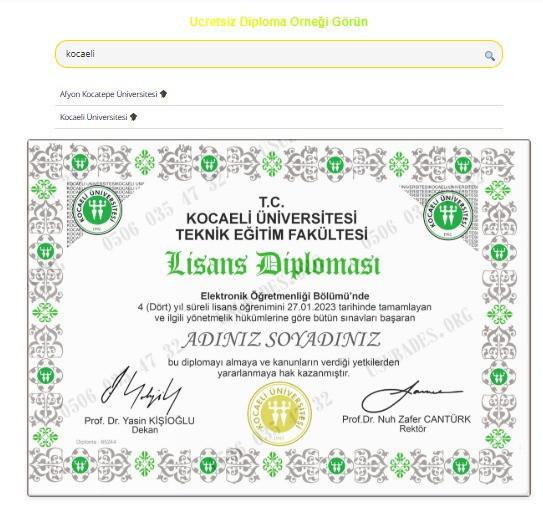This screenshot has height=505, width=543.
Task: Click the 'Diploma : 65244' number text
Action: 96,442
